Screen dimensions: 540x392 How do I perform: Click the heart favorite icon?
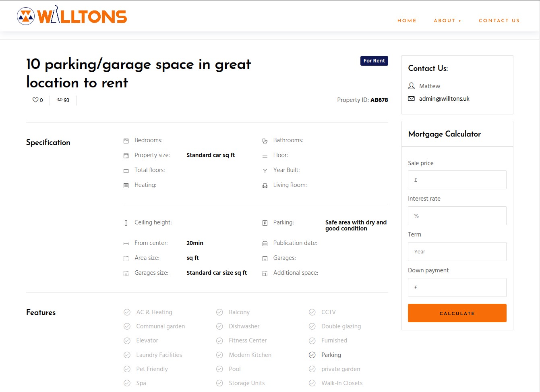tap(35, 100)
